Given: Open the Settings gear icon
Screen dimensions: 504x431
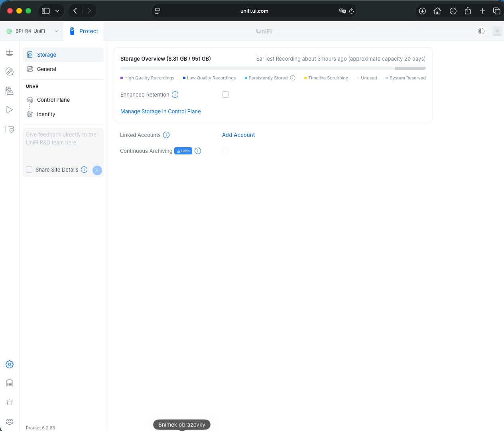Looking at the screenshot, I should (x=10, y=364).
